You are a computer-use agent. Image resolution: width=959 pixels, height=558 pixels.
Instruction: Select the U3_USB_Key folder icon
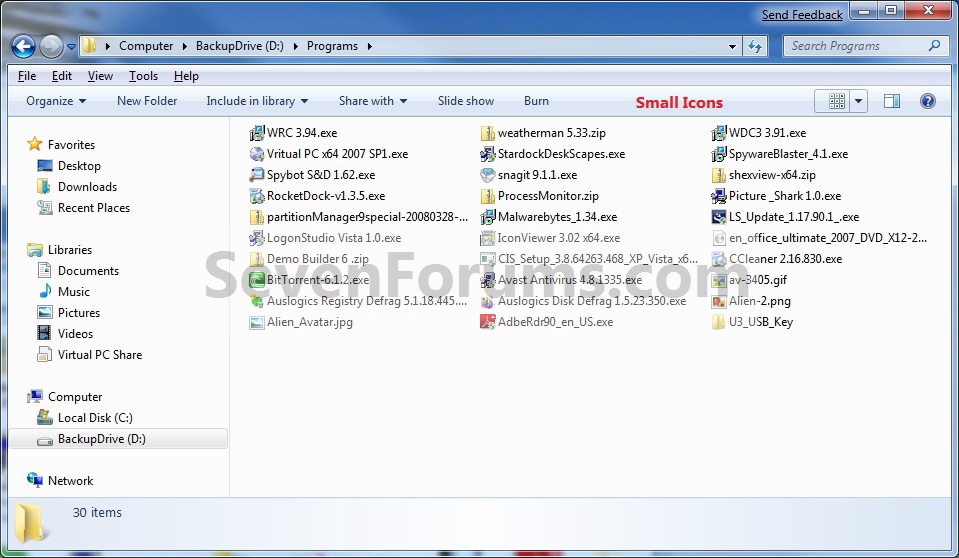[719, 322]
